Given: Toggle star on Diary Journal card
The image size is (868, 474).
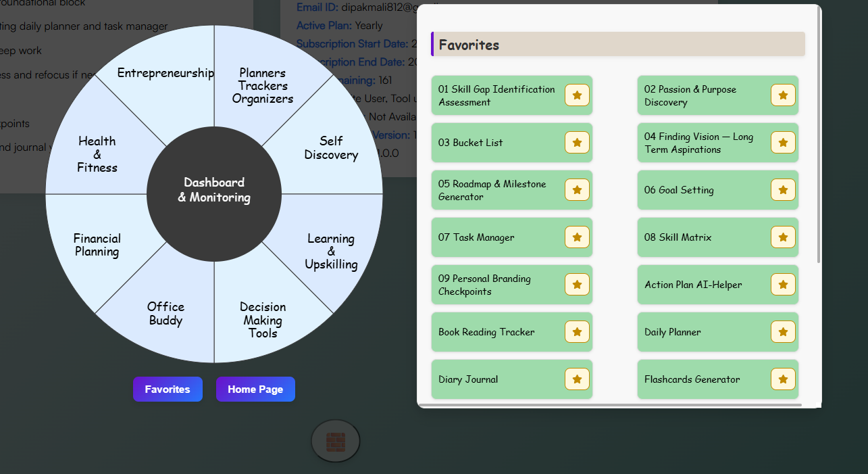Looking at the screenshot, I should 577,379.
